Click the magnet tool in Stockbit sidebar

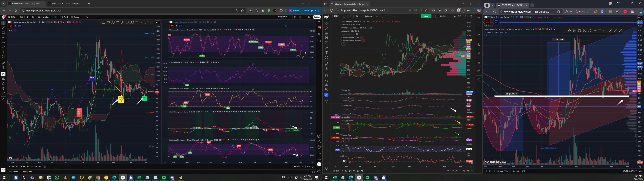[326, 75]
